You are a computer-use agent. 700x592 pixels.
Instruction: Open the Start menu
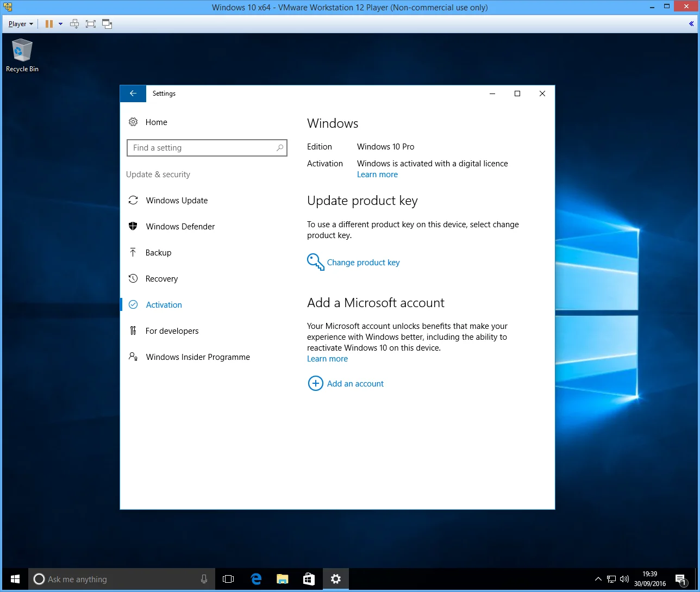[15, 579]
